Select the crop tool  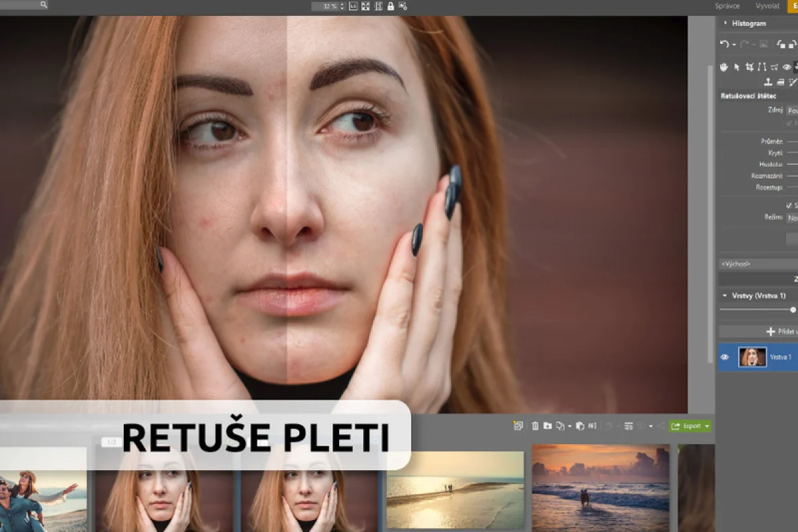(749, 67)
